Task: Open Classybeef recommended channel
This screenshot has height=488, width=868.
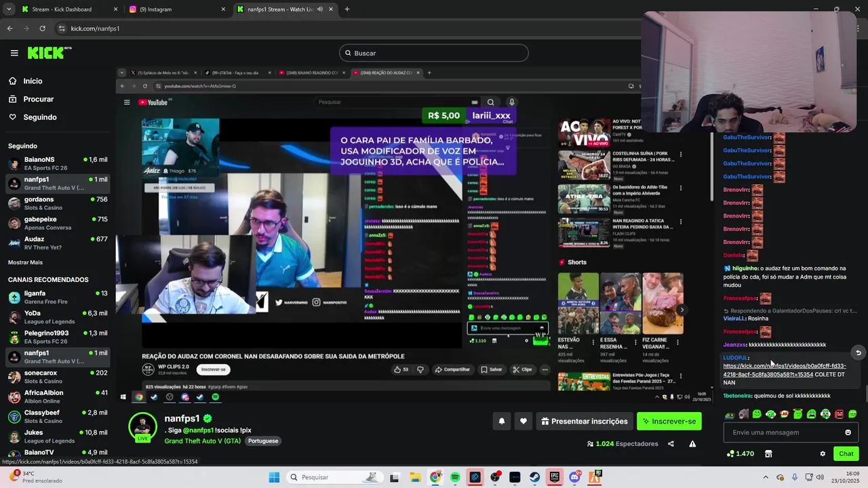Action: coord(58,416)
